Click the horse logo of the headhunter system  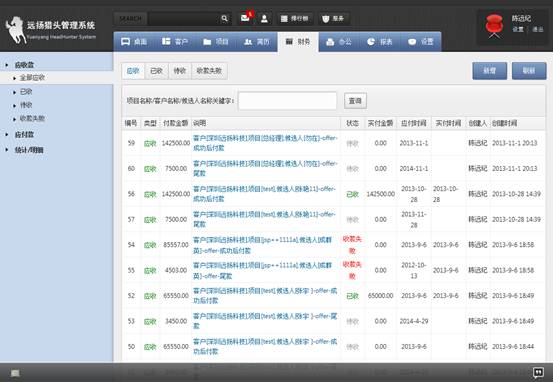pos(16,30)
